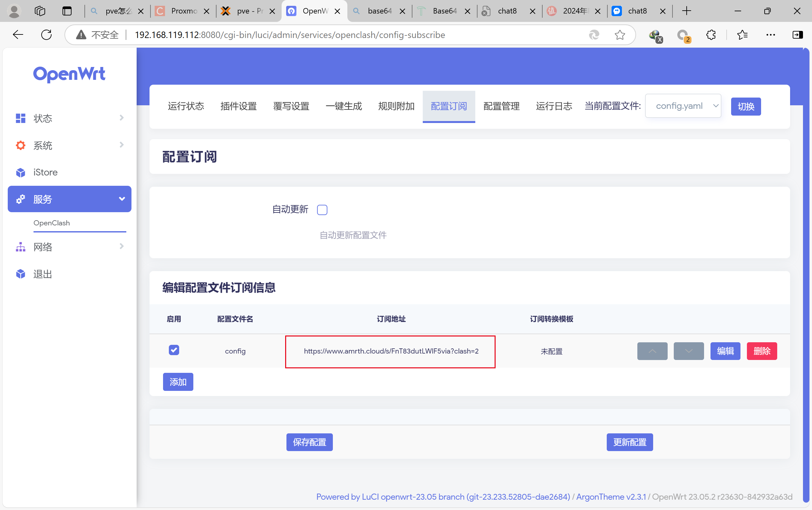Screen dimensions: 812x510
Task: Open the globe extension icon with the X badge
Action: coord(655,35)
